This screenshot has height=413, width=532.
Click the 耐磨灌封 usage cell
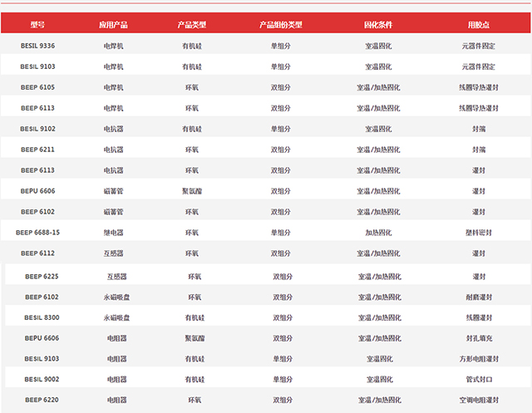point(481,297)
